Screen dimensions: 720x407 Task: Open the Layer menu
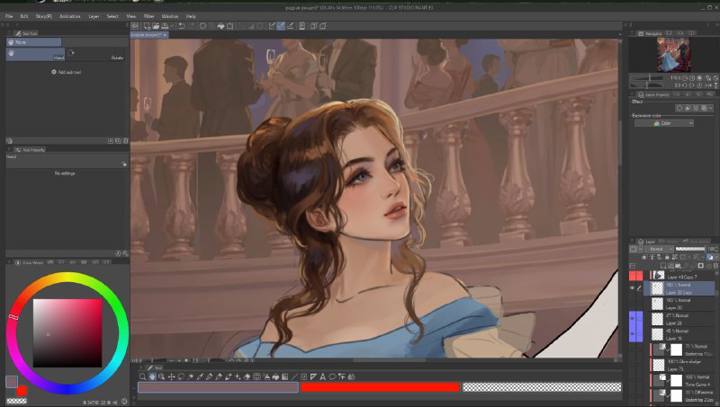point(94,16)
